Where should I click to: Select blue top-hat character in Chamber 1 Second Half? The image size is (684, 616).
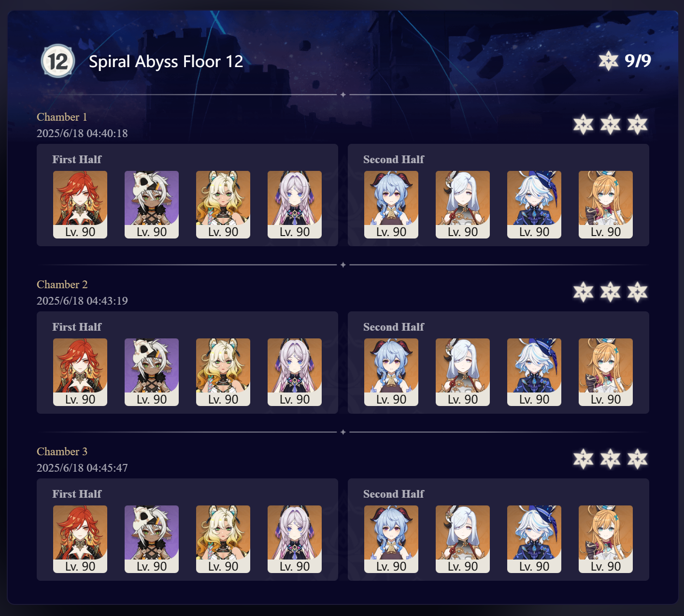pos(534,205)
